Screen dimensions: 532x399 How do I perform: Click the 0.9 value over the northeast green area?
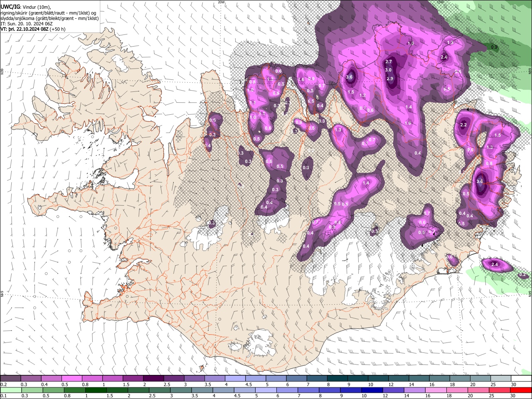[494, 47]
